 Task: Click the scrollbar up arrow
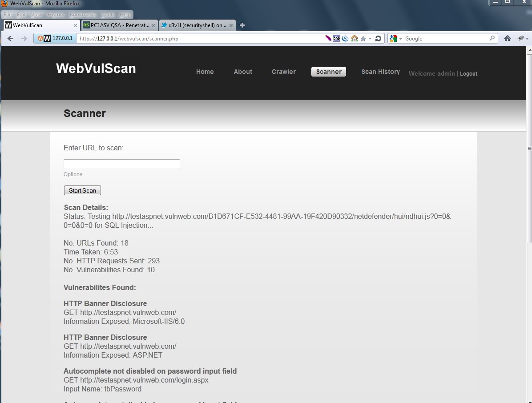click(529, 50)
